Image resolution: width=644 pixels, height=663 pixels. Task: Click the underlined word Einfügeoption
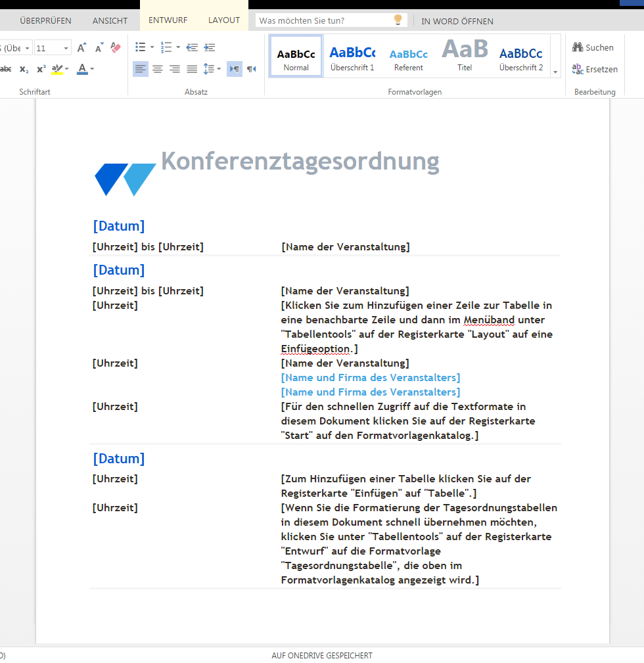[315, 349]
